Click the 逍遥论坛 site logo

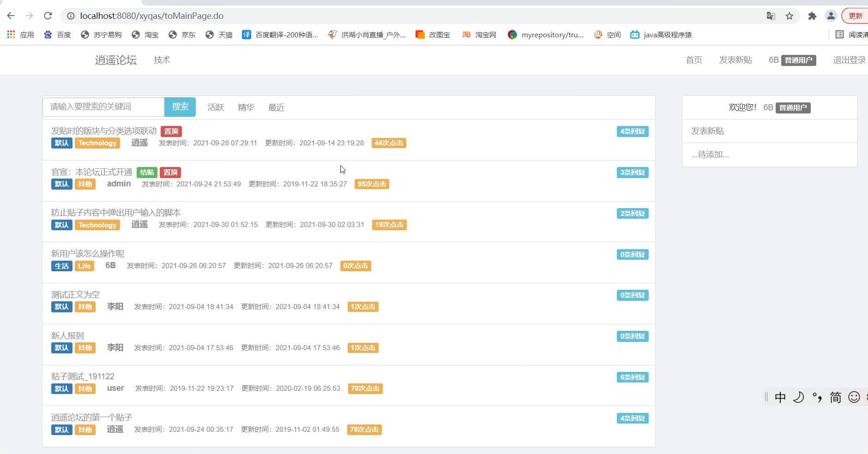(x=116, y=60)
